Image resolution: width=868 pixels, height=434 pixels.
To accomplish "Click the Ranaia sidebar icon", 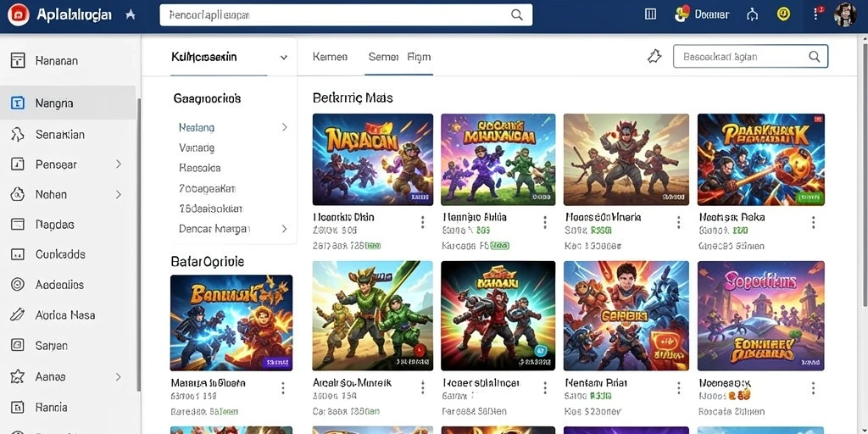I will (x=18, y=408).
